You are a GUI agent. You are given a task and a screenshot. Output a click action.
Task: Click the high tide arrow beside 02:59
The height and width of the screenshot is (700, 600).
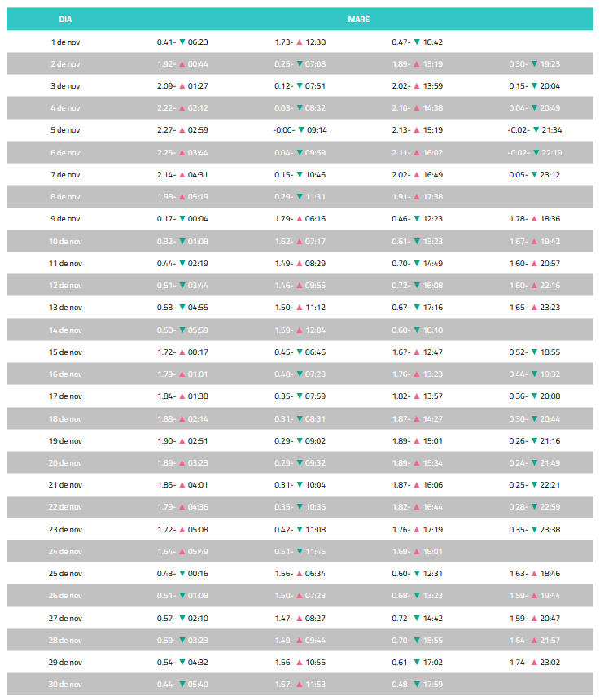point(182,130)
